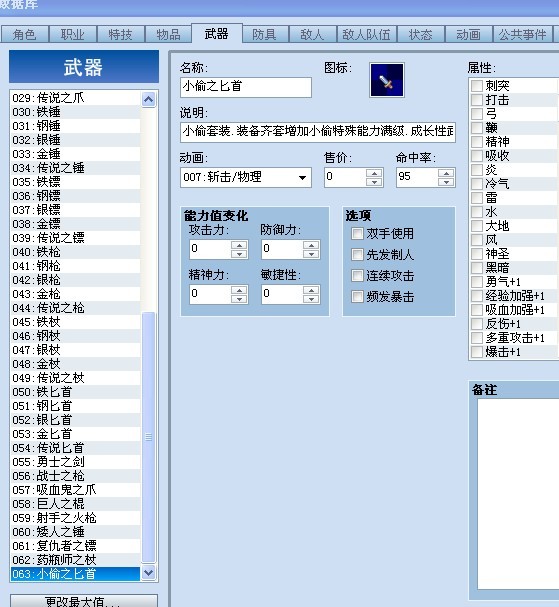Select weapon 029:传说之爪

pos(75,98)
